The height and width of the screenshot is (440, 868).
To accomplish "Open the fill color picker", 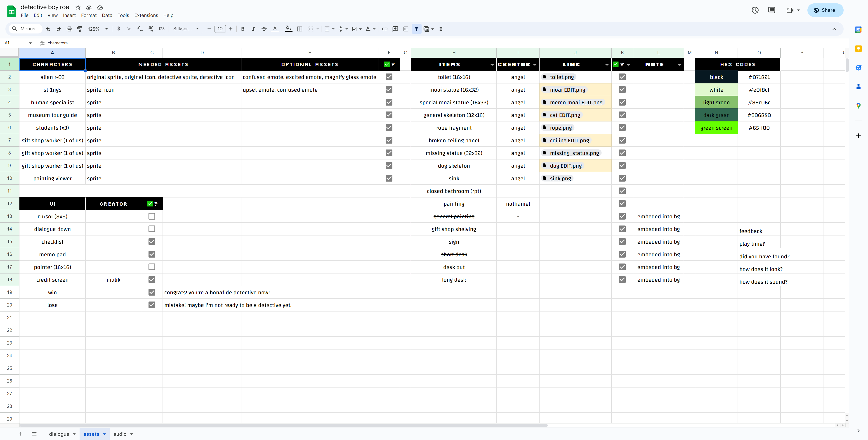I will [288, 29].
